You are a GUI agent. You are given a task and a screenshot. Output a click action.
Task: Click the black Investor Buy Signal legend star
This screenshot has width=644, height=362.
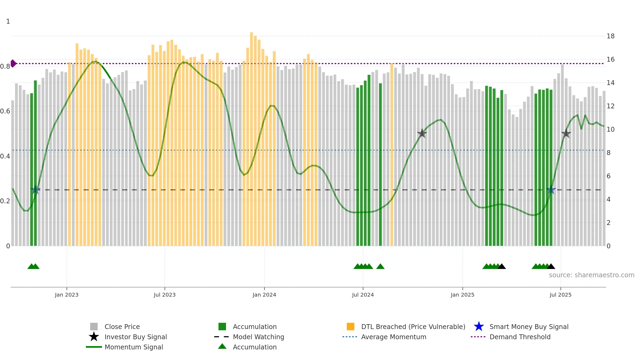pos(94,337)
